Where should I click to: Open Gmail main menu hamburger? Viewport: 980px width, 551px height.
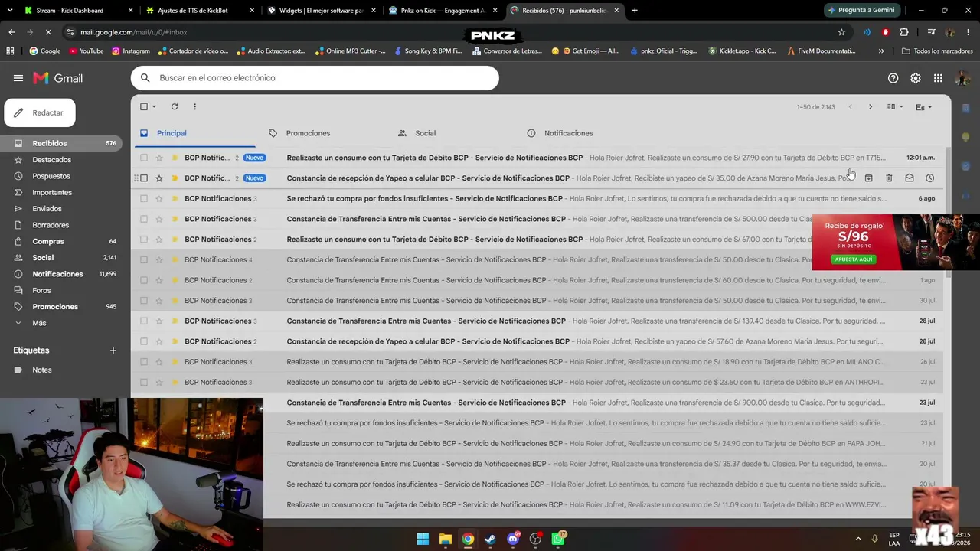click(x=18, y=78)
